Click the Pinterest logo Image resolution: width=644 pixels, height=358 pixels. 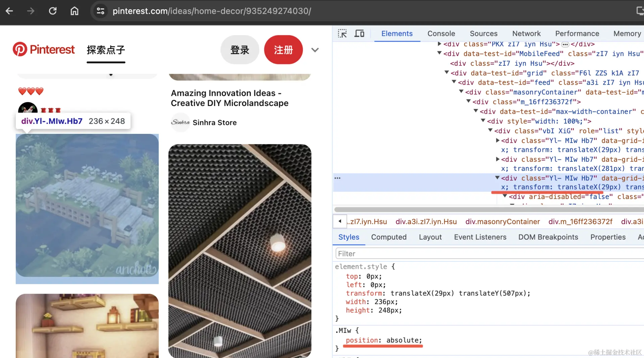click(44, 49)
